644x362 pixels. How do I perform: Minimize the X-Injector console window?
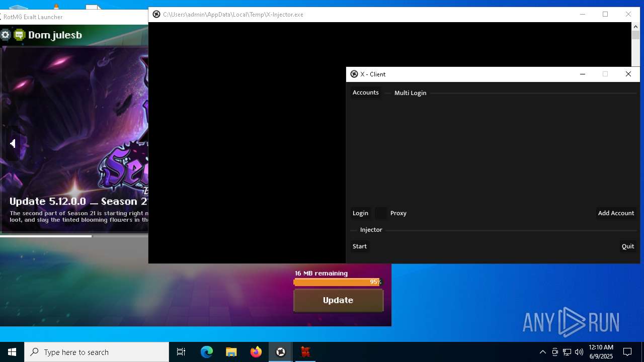(x=583, y=14)
